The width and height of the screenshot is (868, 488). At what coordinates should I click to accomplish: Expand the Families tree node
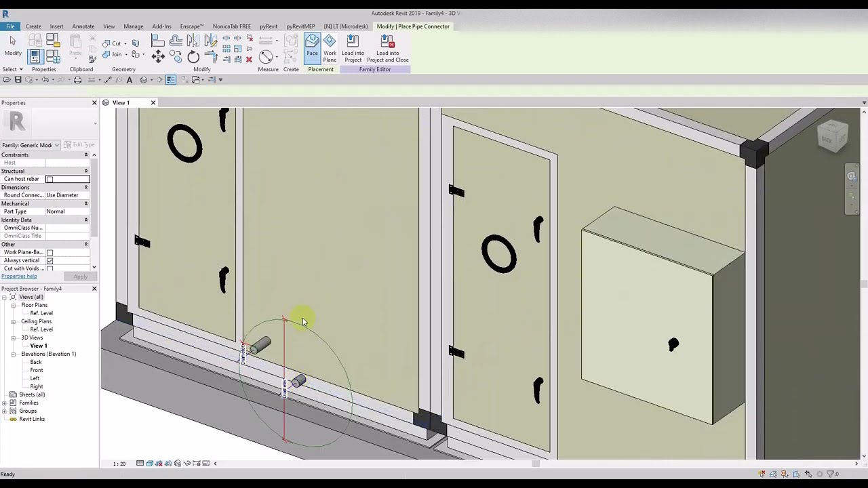4,403
